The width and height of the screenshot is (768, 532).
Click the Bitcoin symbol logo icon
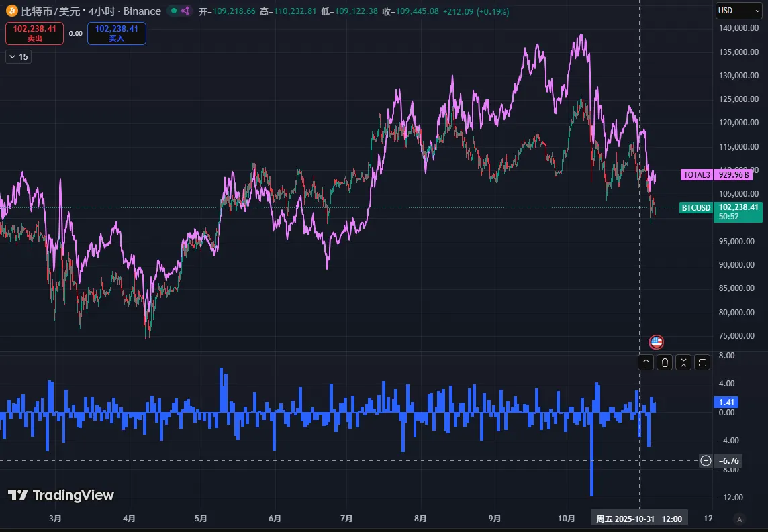pos(11,11)
